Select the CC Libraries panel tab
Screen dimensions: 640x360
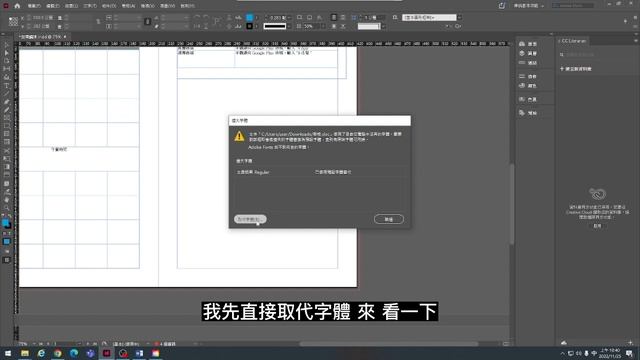coord(573,41)
